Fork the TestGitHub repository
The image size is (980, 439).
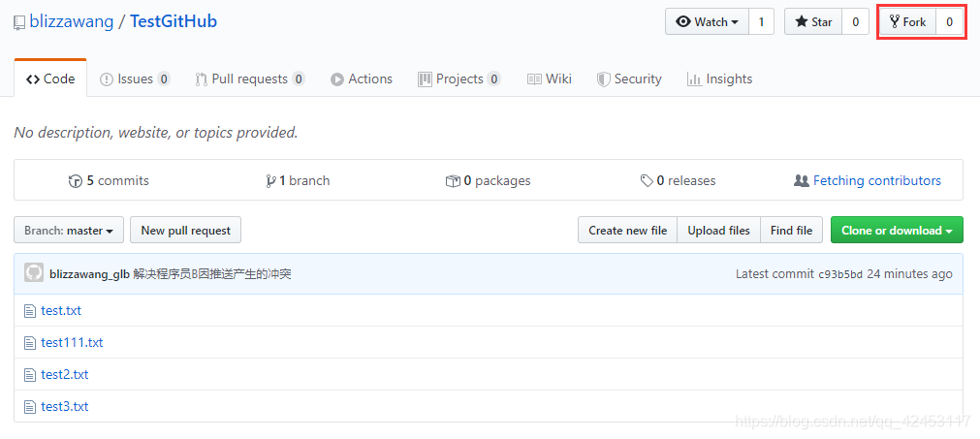click(908, 21)
